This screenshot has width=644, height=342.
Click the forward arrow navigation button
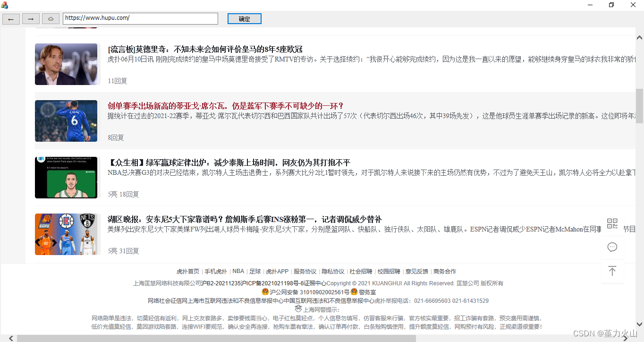click(31, 19)
